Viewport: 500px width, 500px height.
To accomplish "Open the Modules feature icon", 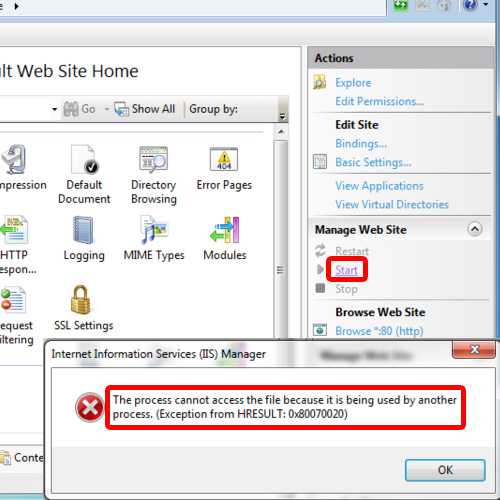I will (225, 230).
